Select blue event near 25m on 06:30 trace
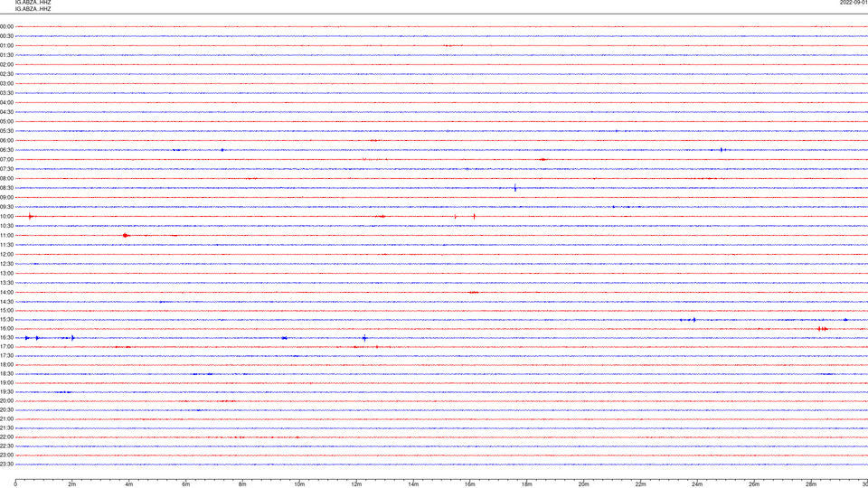868x488 pixels. pyautogui.click(x=722, y=150)
